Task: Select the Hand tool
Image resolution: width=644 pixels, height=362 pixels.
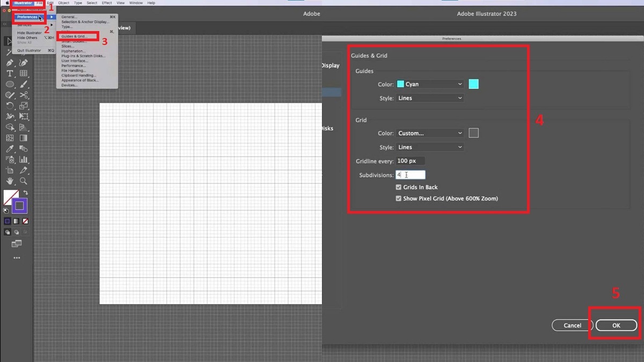Action: [x=10, y=181]
